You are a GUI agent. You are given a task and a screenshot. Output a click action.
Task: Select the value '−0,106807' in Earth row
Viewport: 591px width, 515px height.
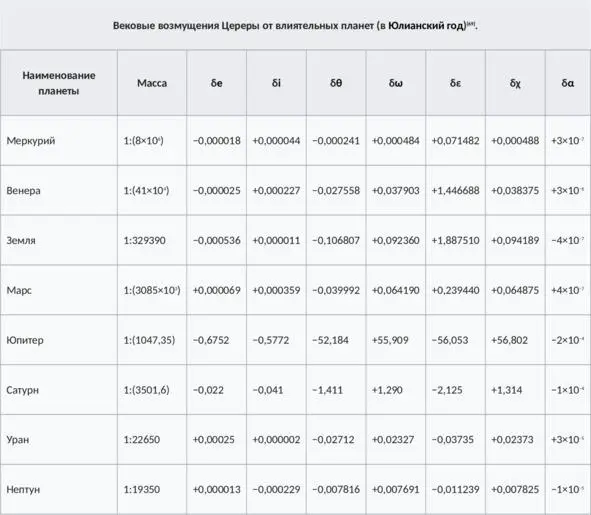[336, 240]
